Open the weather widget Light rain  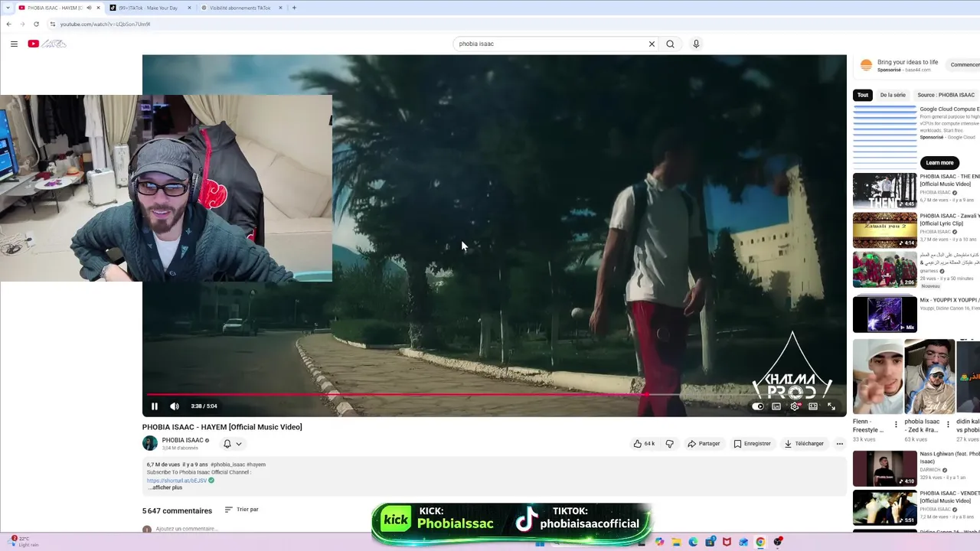pyautogui.click(x=23, y=542)
